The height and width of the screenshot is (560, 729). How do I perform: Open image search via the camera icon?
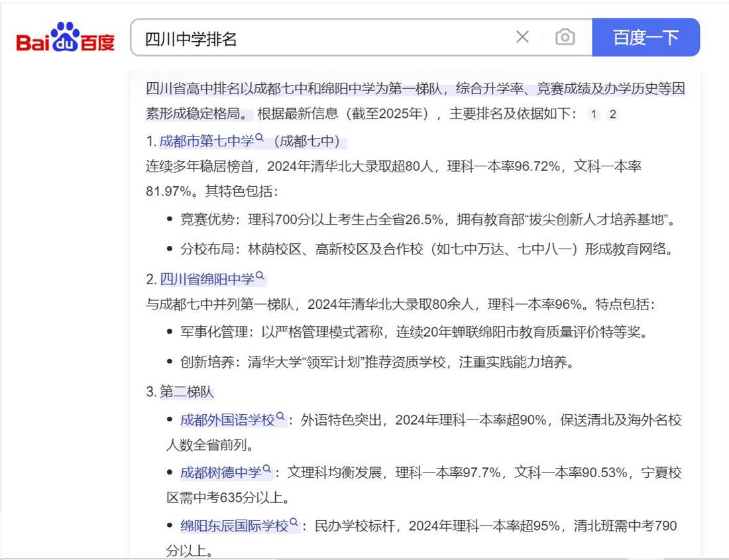[x=565, y=36]
